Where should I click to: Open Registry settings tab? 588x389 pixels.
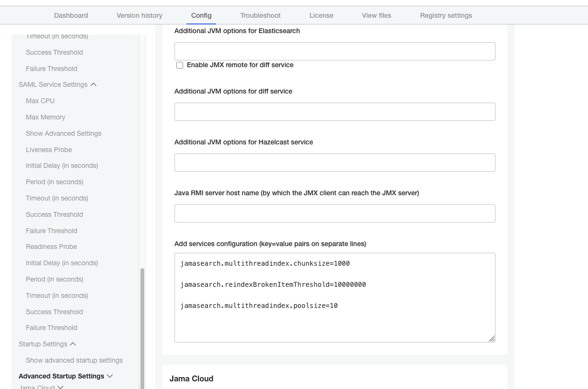coord(446,15)
